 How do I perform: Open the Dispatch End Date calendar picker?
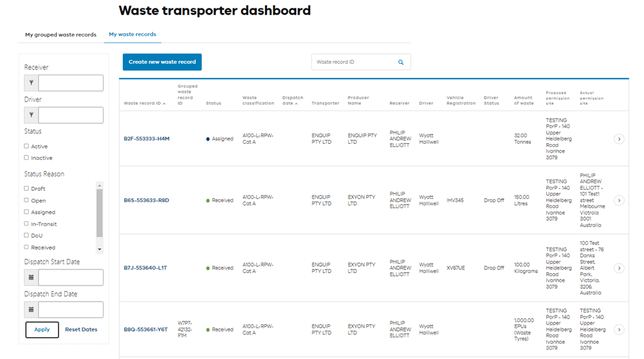tap(31, 309)
